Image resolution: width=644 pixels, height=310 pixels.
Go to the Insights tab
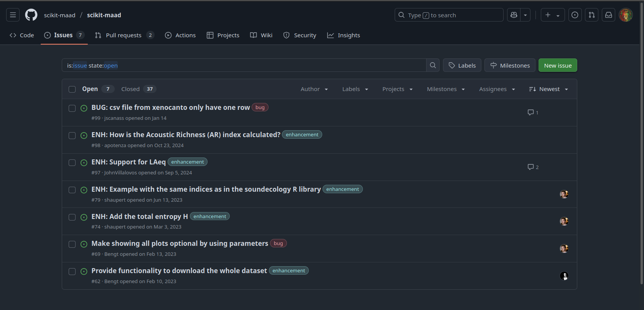[344, 35]
